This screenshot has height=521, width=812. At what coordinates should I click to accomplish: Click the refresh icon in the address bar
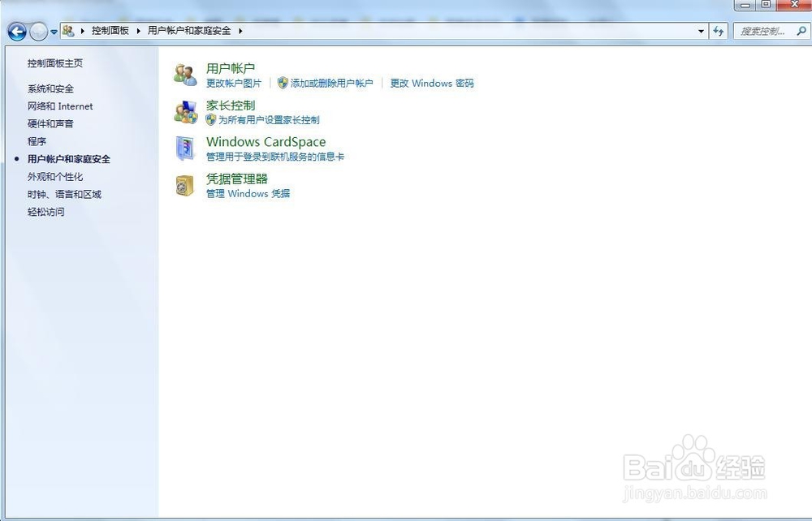[x=719, y=32]
